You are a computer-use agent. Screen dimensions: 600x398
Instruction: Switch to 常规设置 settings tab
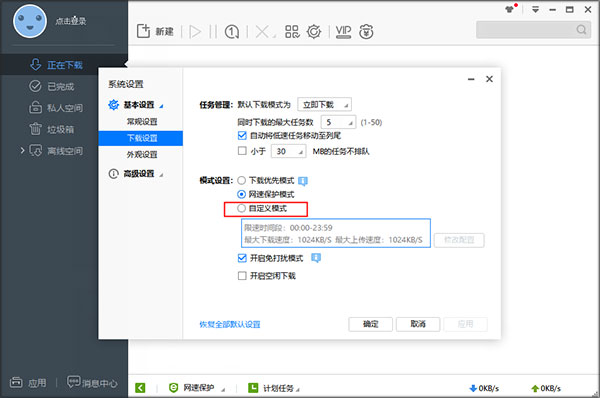142,122
